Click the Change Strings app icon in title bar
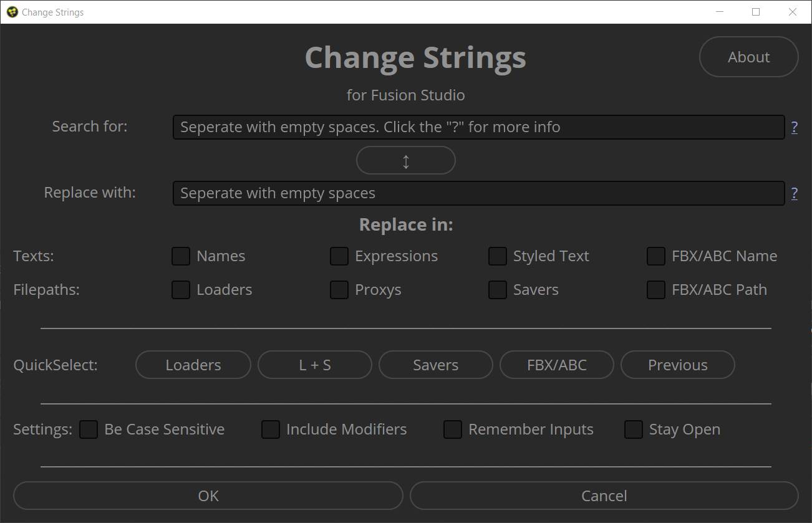Screen dimensions: 812x523 click(11, 12)
